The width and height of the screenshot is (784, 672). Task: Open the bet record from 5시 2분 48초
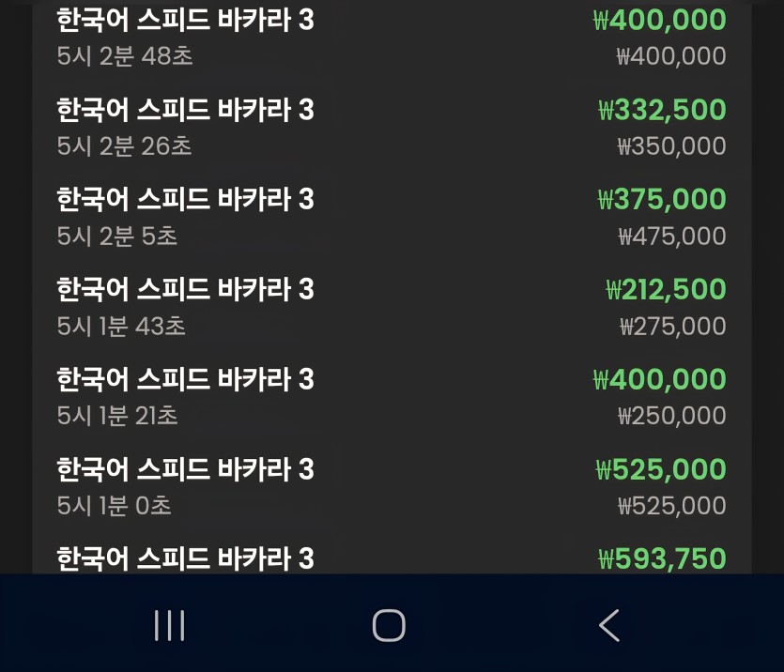coord(392,38)
